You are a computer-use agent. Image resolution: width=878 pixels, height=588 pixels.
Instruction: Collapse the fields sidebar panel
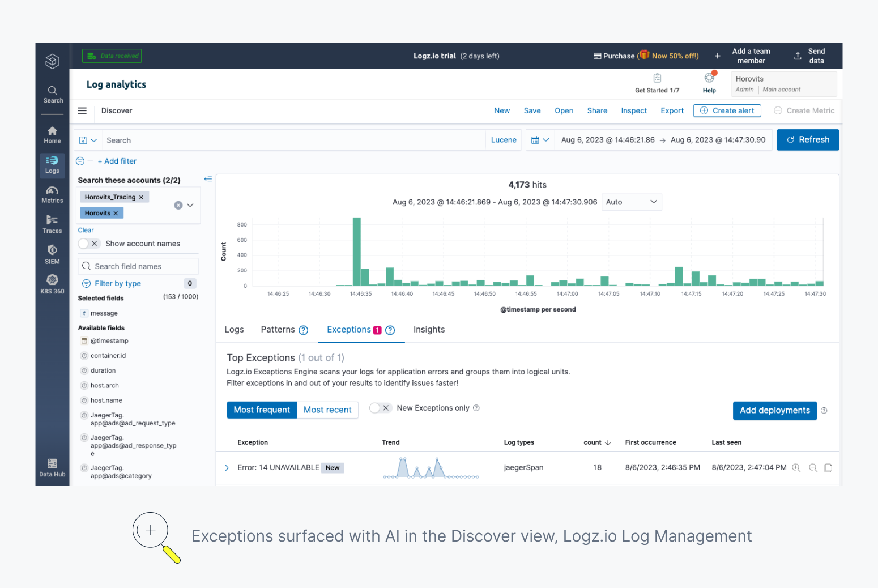208,179
